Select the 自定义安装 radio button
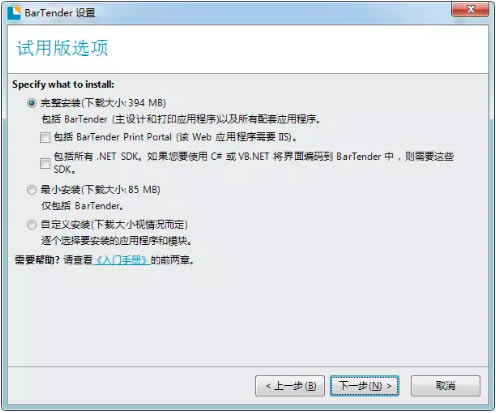496x413 pixels. [x=32, y=225]
